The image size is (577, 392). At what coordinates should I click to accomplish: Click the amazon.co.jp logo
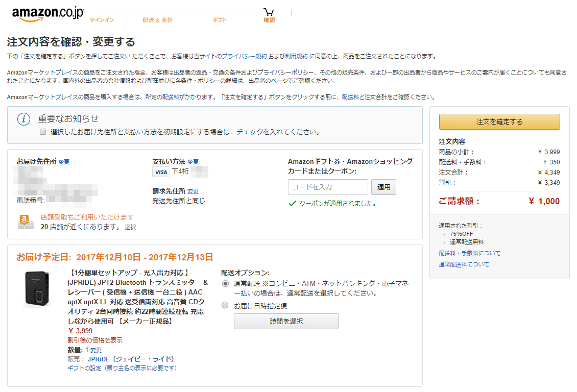pyautogui.click(x=48, y=14)
